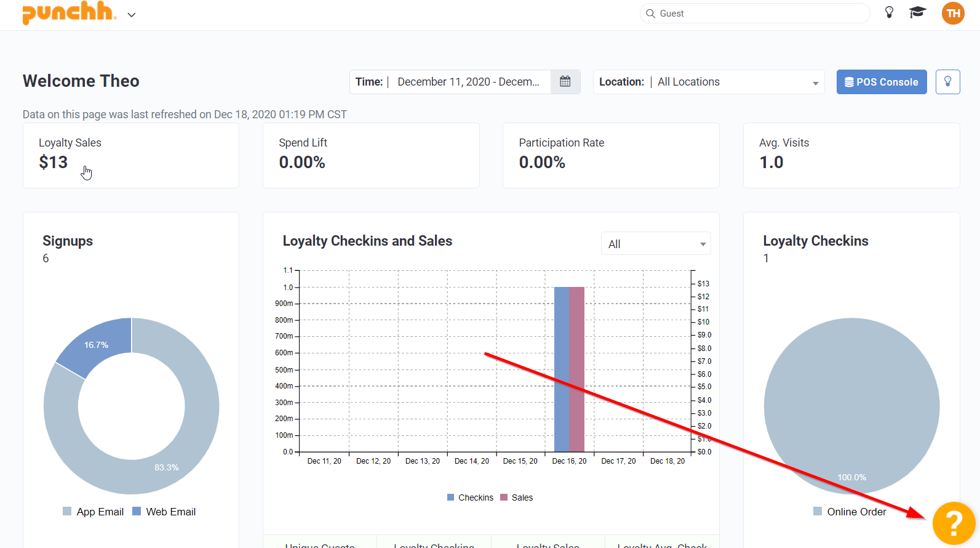
Task: Toggle the Sales legend series
Action: click(x=517, y=498)
